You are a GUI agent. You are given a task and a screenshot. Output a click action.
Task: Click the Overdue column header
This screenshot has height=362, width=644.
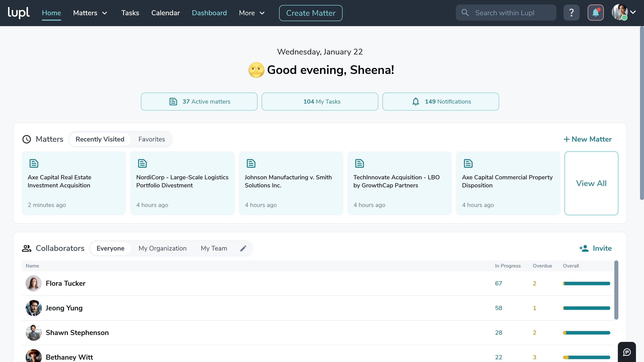click(x=542, y=266)
